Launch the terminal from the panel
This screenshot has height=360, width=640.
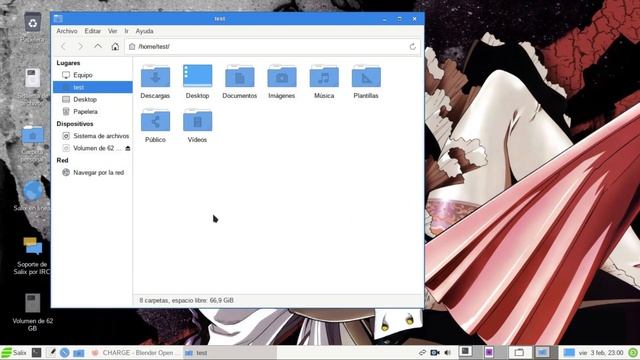click(x=37, y=353)
